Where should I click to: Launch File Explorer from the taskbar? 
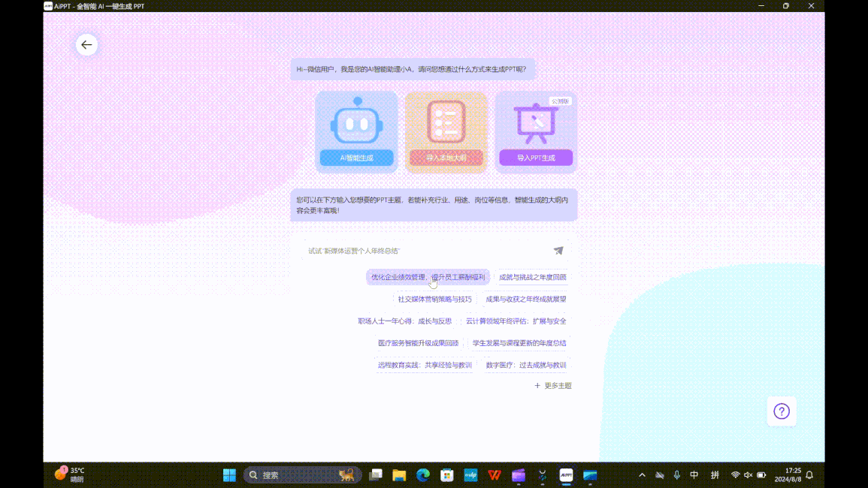pos(399,474)
